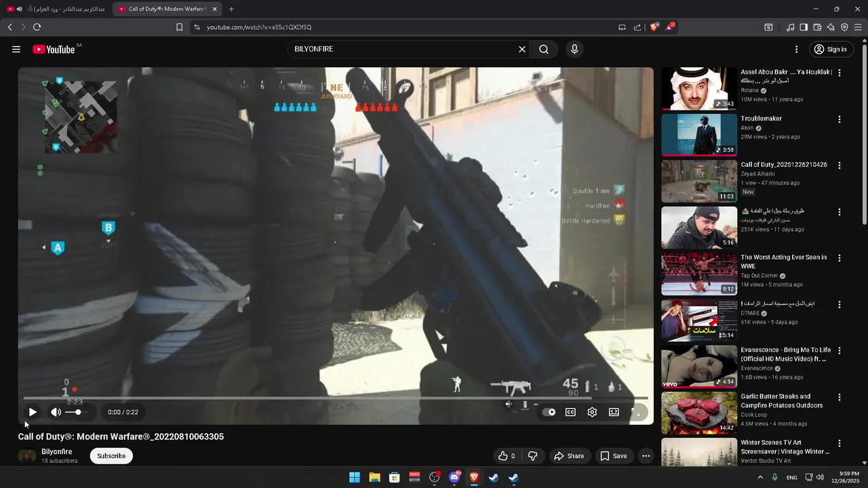Enter full screen mode
The image size is (868, 488).
click(635, 412)
